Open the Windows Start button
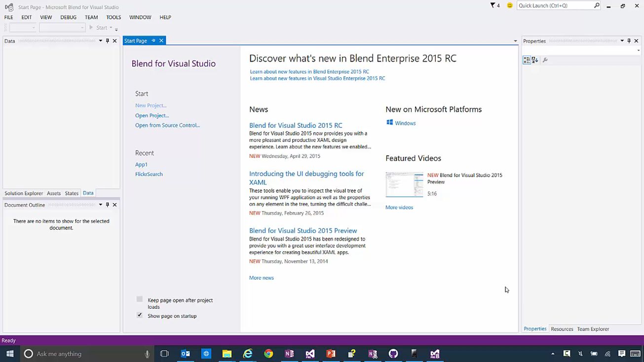The width and height of the screenshot is (644, 362). point(10,354)
